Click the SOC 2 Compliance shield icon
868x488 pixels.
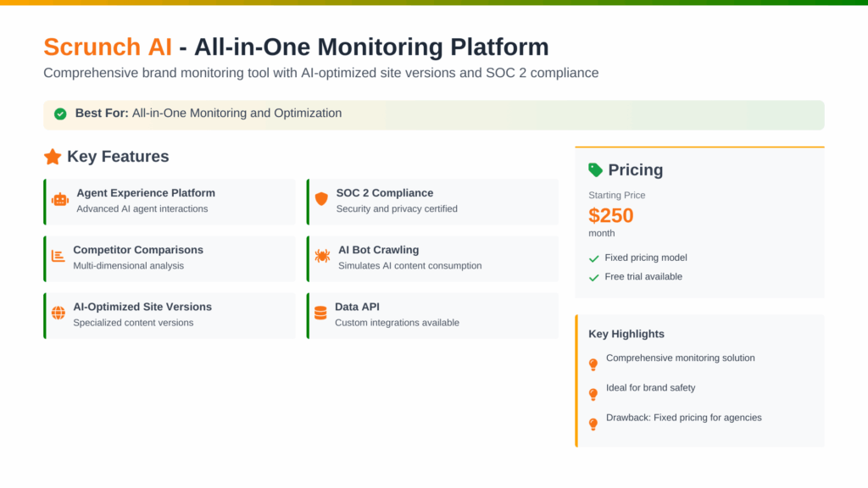click(320, 200)
